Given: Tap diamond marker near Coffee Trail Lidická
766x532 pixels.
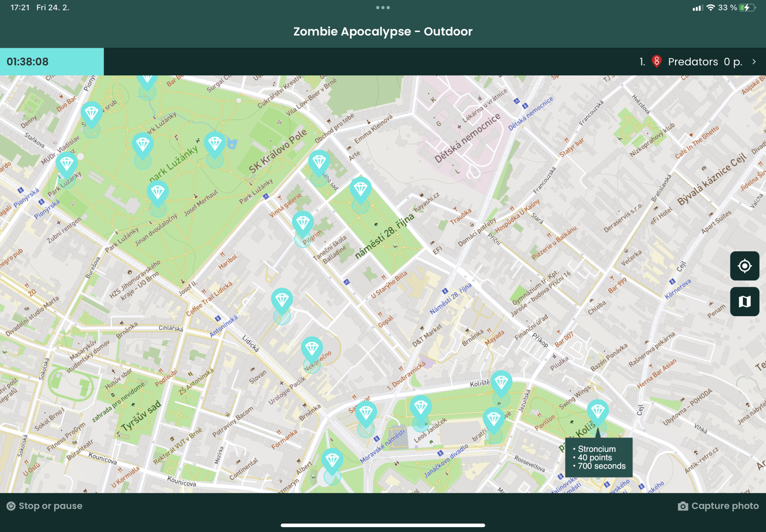Looking at the screenshot, I should pyautogui.click(x=282, y=300).
